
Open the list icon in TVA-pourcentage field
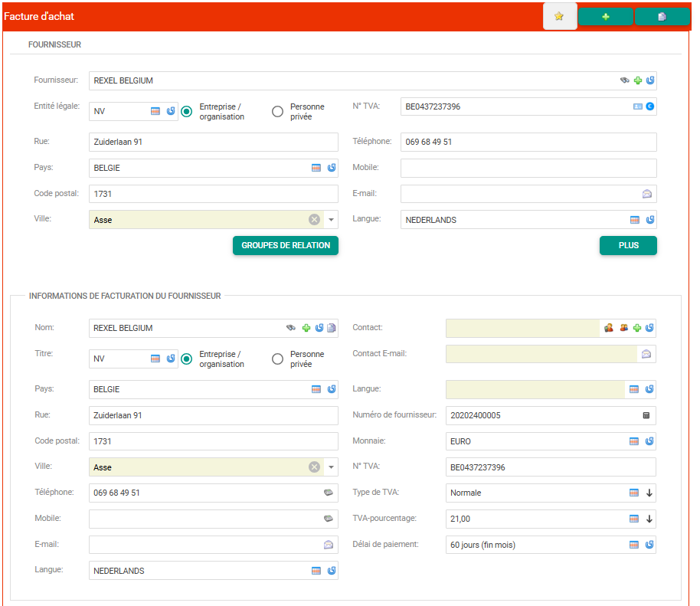(x=634, y=519)
